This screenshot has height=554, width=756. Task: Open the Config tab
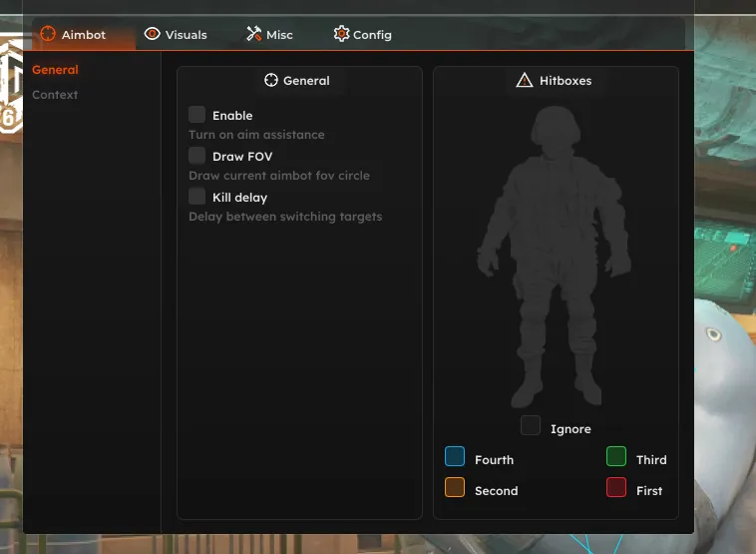coord(363,34)
